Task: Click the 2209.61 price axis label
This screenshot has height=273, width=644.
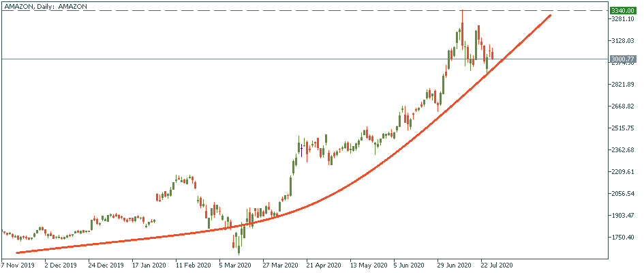Action: click(x=624, y=172)
